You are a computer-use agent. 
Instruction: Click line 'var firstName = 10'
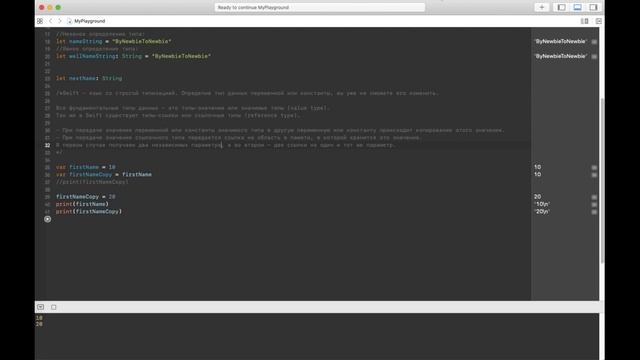coord(86,167)
